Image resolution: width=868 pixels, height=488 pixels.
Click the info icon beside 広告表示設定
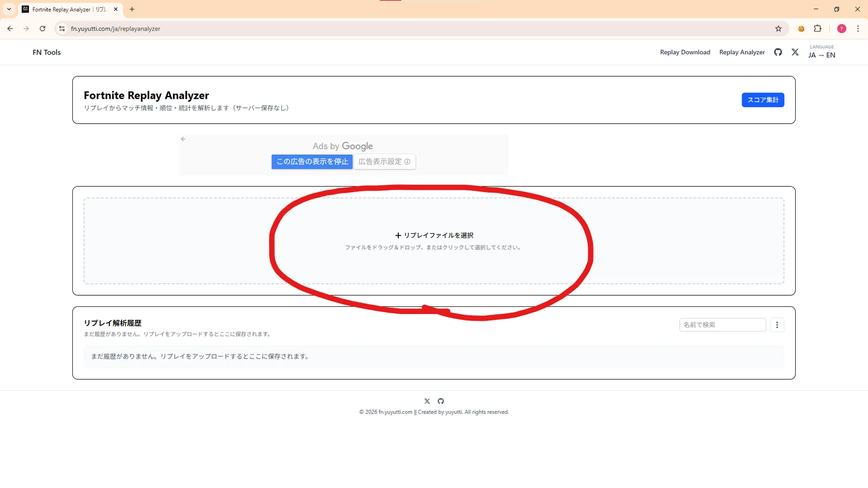click(x=408, y=161)
